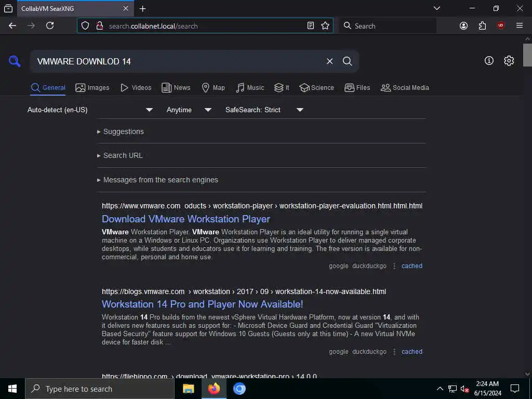The width and height of the screenshot is (532, 399).
Task: Open cached version of Workstation Player result
Action: (412, 266)
